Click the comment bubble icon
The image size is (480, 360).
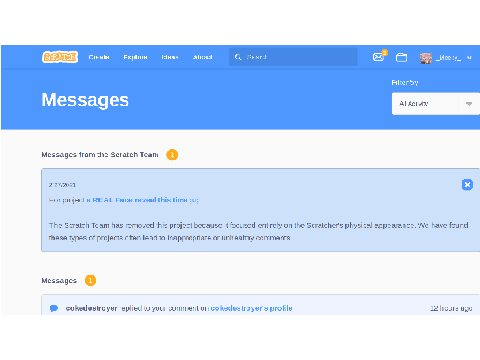click(x=54, y=308)
